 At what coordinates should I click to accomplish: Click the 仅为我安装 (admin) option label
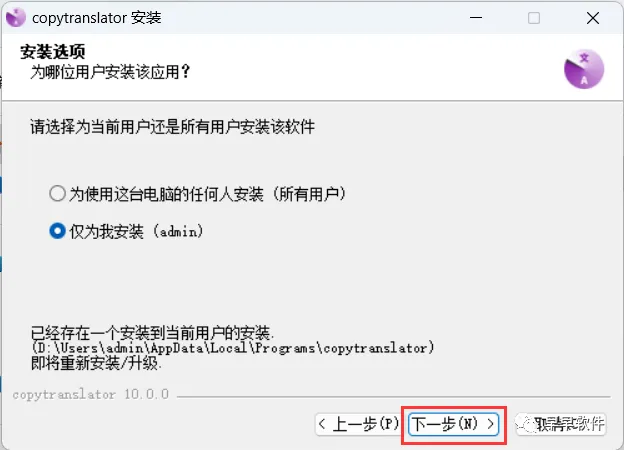(136, 231)
